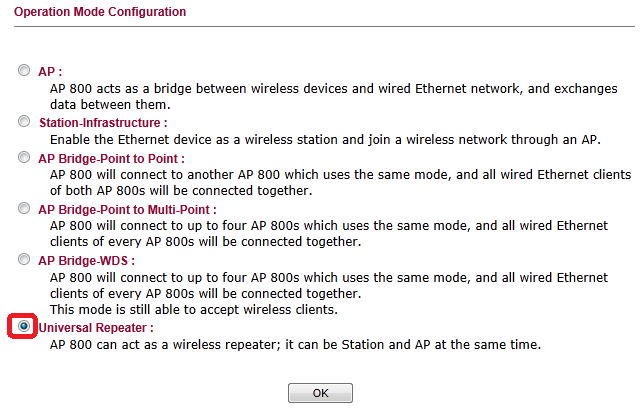Select the AP Bridge-WDS radio button
This screenshot has width=641, height=409.
tap(24, 260)
